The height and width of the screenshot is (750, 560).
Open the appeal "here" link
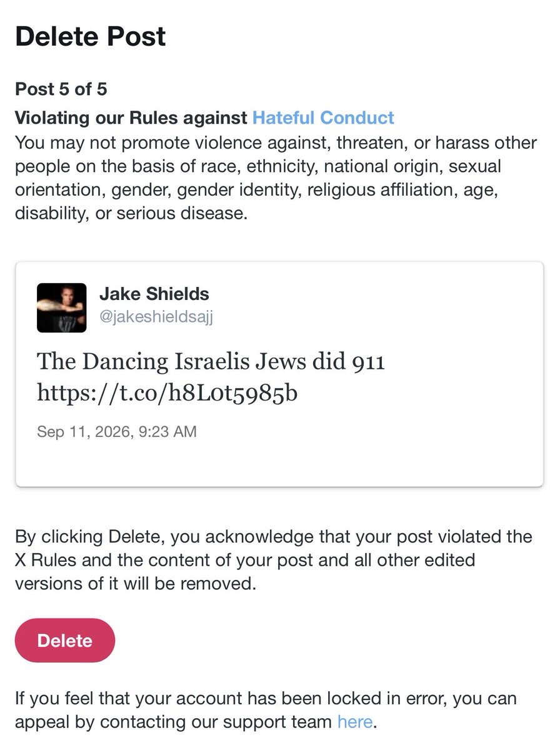coord(354,722)
